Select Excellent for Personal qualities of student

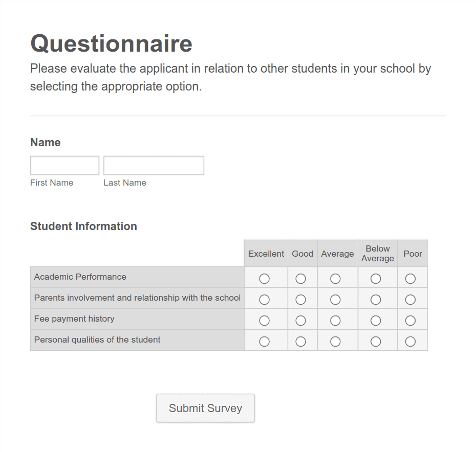pos(265,342)
